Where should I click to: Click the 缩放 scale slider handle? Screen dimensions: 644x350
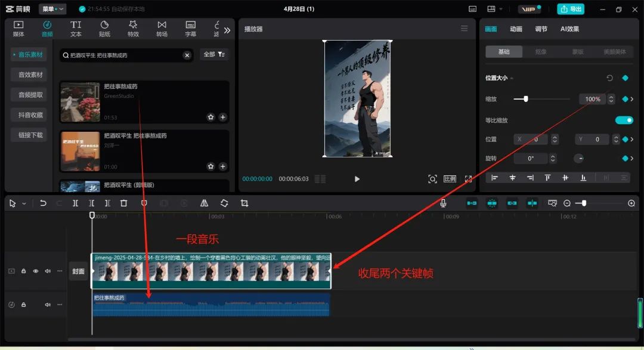coord(526,99)
